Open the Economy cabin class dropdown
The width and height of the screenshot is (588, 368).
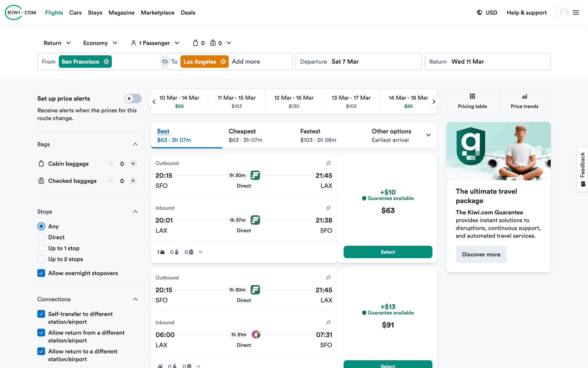point(100,43)
